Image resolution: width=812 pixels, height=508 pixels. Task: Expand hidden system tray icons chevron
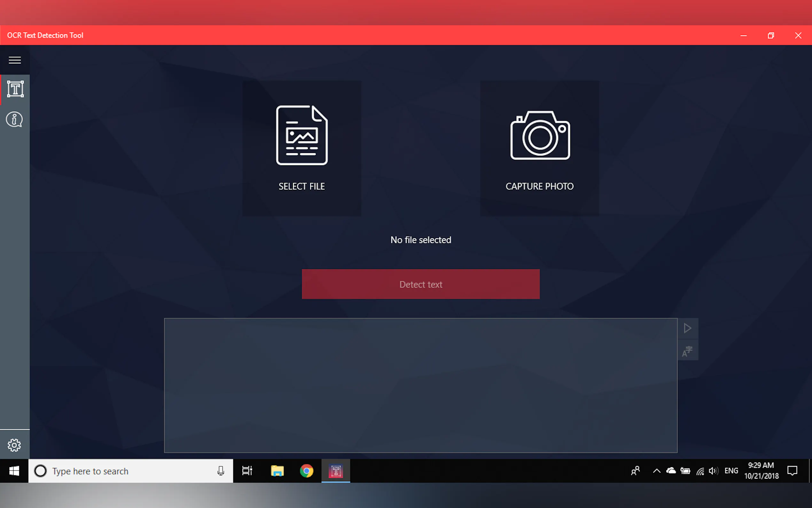coord(657,471)
